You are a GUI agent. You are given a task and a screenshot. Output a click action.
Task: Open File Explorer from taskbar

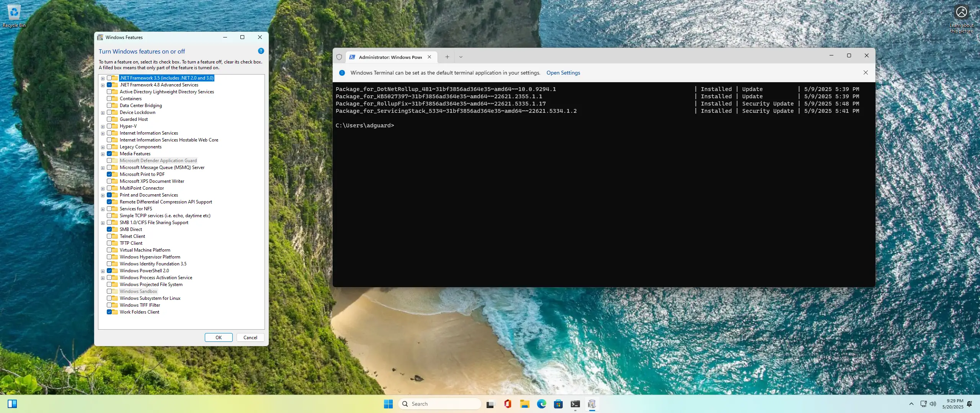tap(524, 404)
